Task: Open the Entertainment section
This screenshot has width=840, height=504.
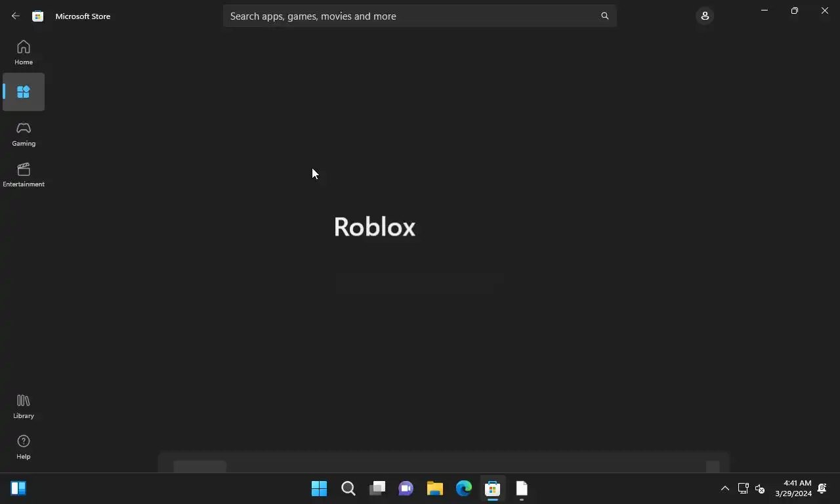Action: point(24,175)
